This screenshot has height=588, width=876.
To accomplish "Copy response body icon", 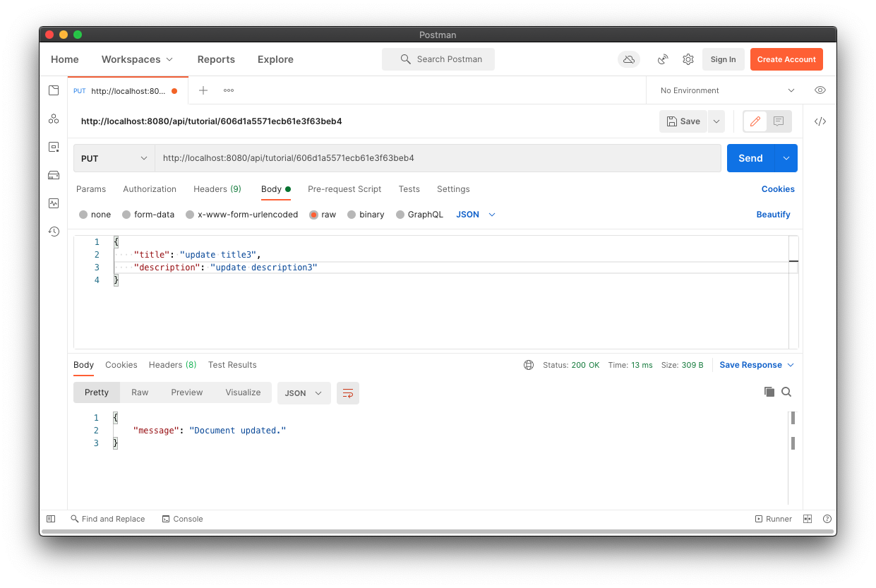I will click(x=769, y=392).
